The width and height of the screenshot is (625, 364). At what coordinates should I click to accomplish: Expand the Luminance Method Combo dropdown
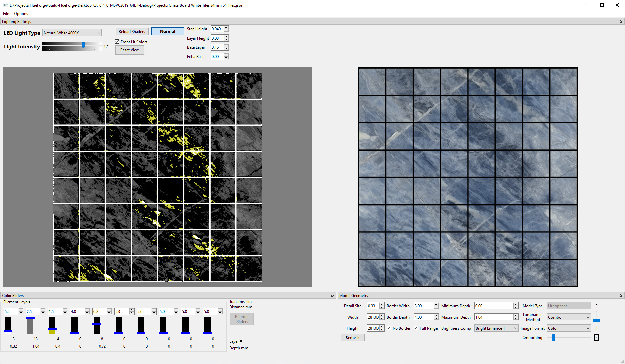tap(568, 317)
